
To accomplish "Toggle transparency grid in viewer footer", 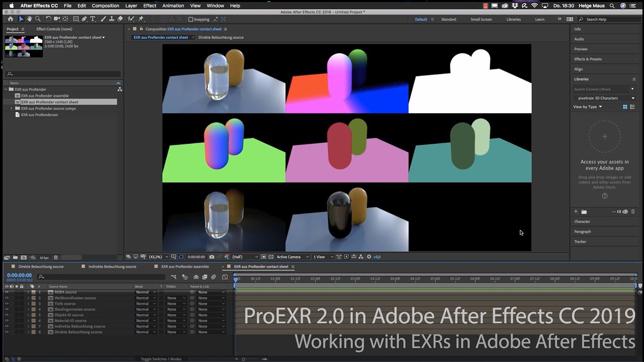I will tap(271, 257).
